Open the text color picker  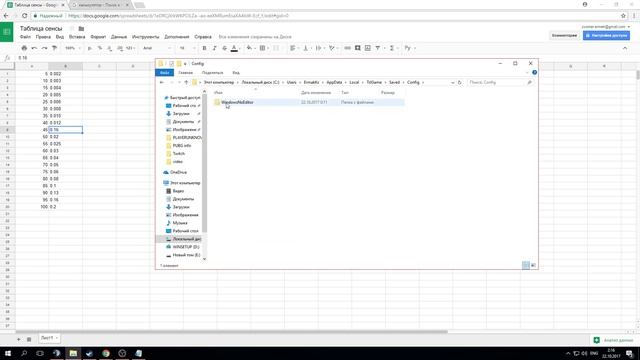(234, 48)
